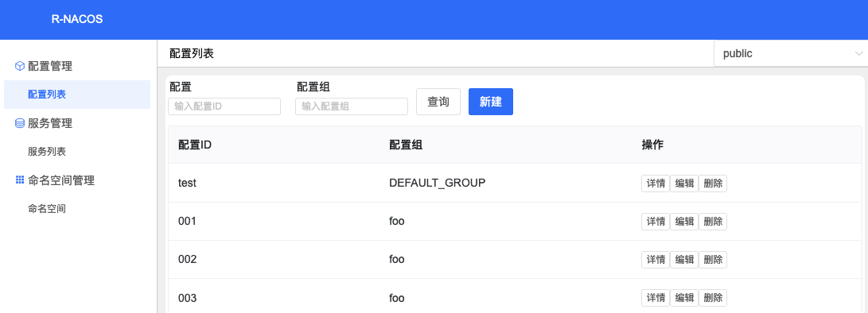Click the foo group in row 002
Image resolution: width=868 pixels, height=313 pixels.
click(397, 259)
